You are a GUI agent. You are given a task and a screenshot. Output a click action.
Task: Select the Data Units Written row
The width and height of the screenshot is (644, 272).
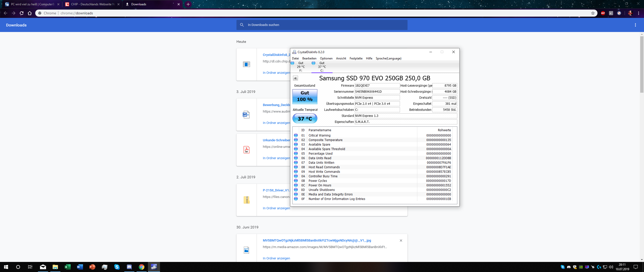[x=372, y=163]
